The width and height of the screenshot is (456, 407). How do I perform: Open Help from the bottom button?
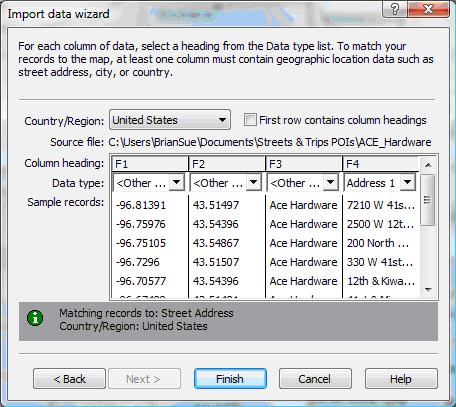coord(401,379)
